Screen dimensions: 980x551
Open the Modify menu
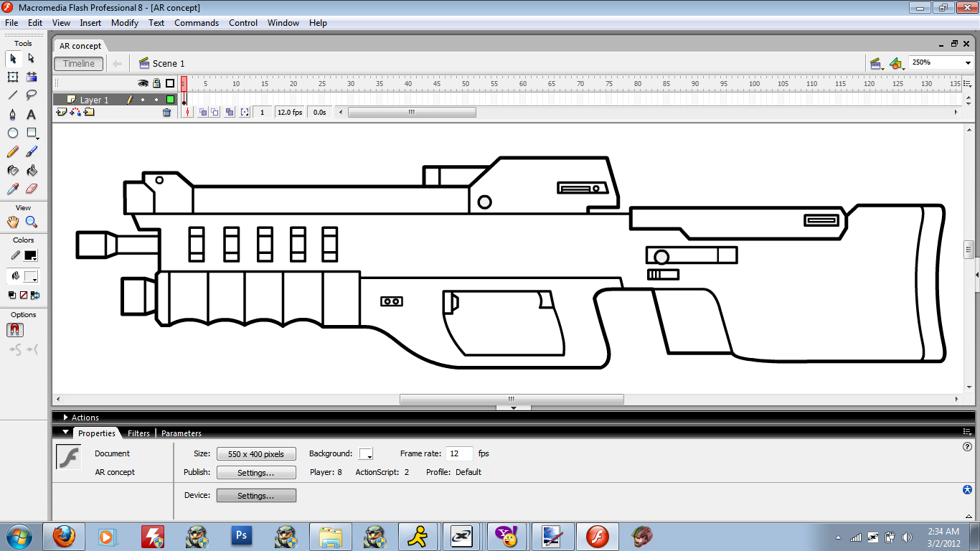[124, 23]
